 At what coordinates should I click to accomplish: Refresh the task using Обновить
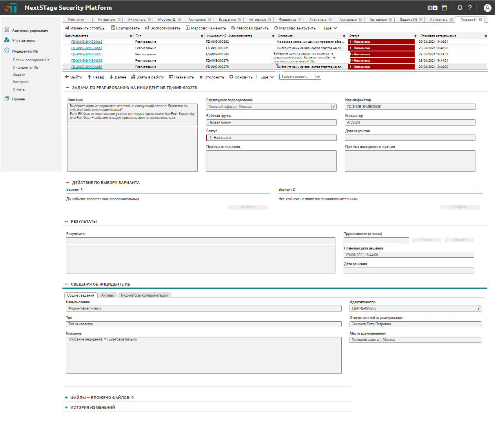[241, 77]
